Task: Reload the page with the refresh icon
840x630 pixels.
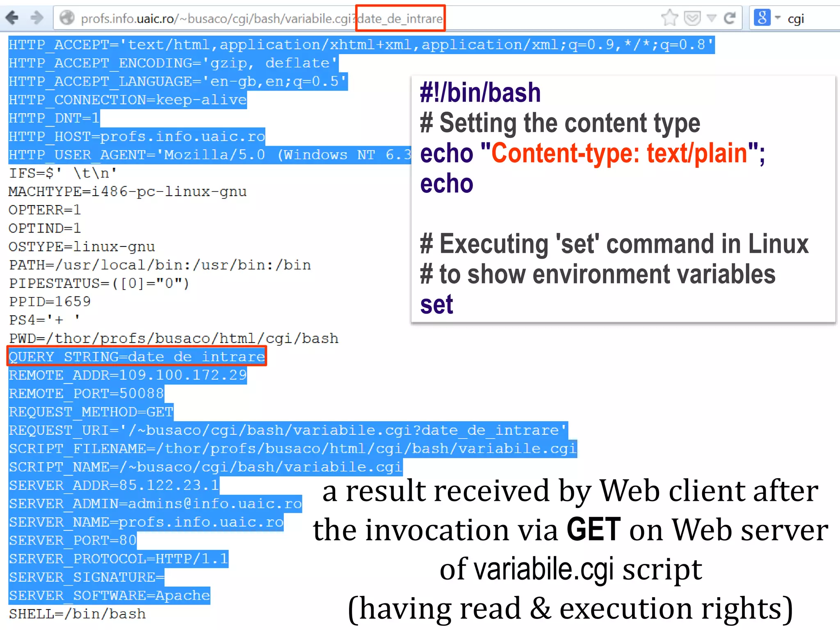Action: tap(730, 18)
